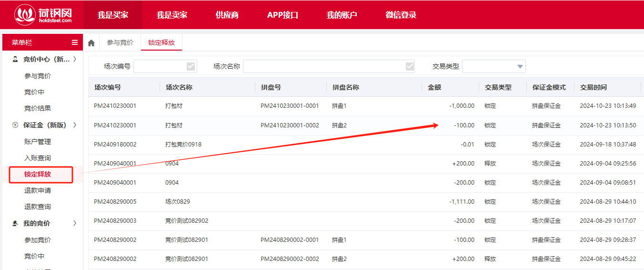This screenshot has height=270, width=644.
Task: Click timestamp 2024-08-29 10:44:10
Action: [x=608, y=201]
